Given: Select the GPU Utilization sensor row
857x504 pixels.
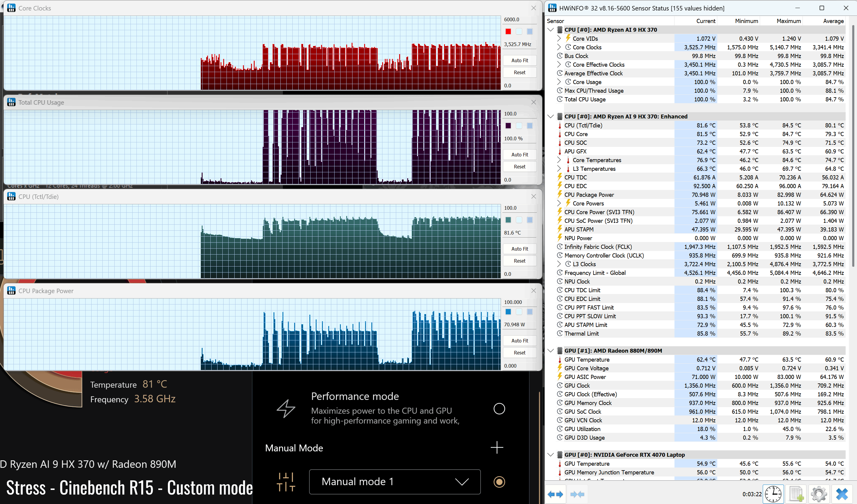Looking at the screenshot, I should tap(695, 429).
